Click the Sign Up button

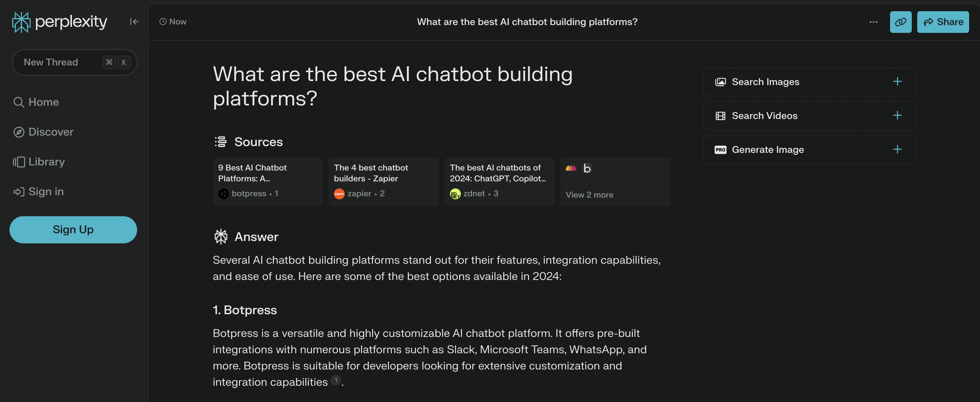tap(73, 229)
